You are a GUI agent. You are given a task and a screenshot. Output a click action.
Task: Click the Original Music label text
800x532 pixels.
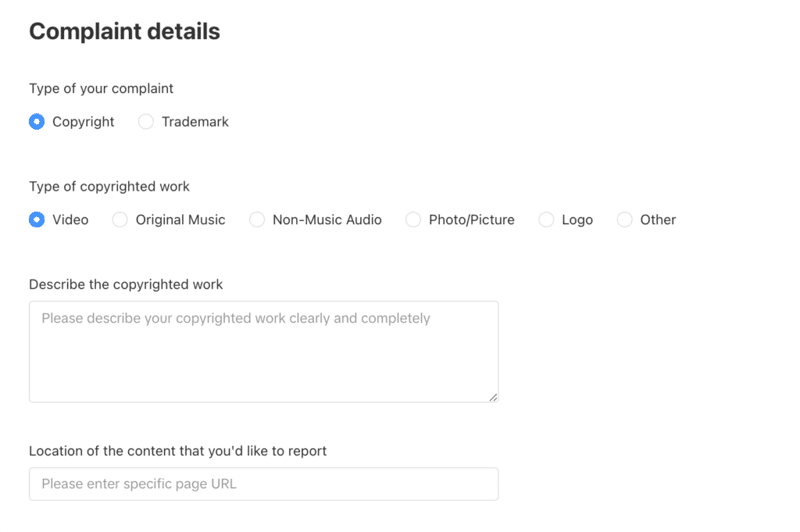(179, 220)
